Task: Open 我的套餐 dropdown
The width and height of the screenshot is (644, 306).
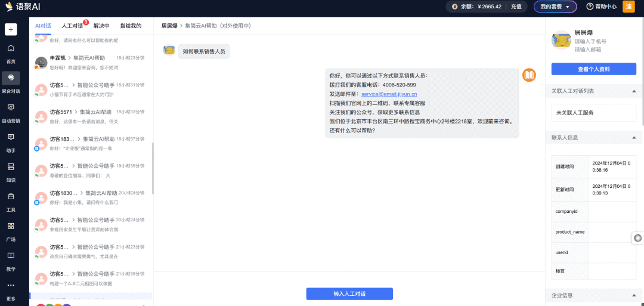Action: tap(555, 7)
